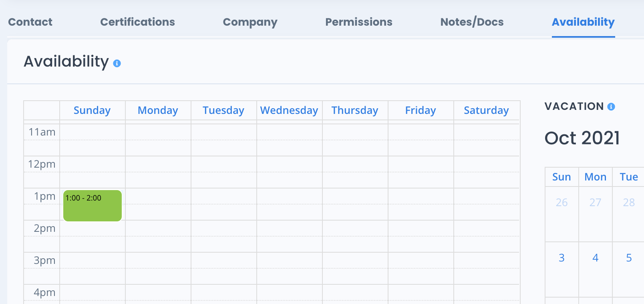Click the Wednesday column header

tap(289, 110)
